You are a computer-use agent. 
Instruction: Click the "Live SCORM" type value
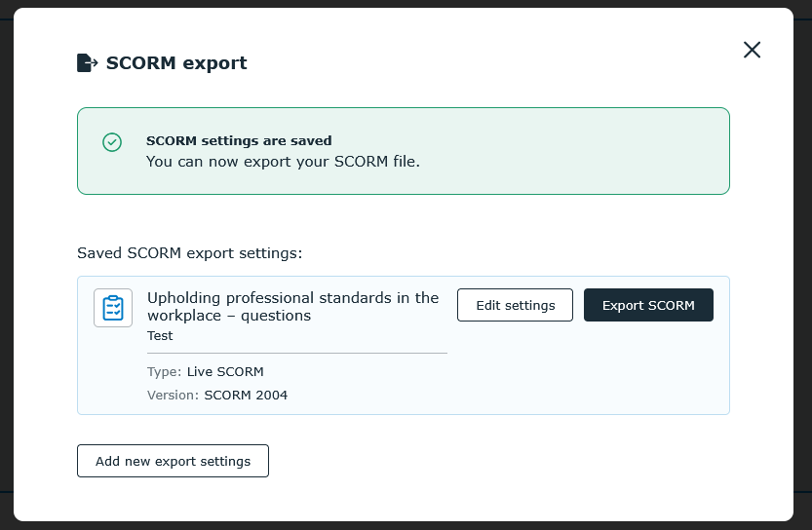pos(225,371)
